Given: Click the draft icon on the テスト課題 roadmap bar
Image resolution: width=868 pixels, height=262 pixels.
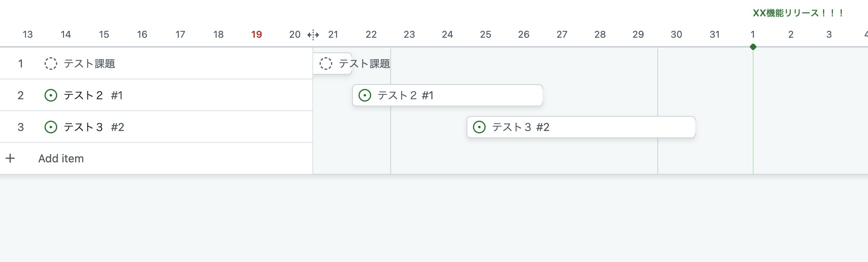Looking at the screenshot, I should pyautogui.click(x=325, y=64).
